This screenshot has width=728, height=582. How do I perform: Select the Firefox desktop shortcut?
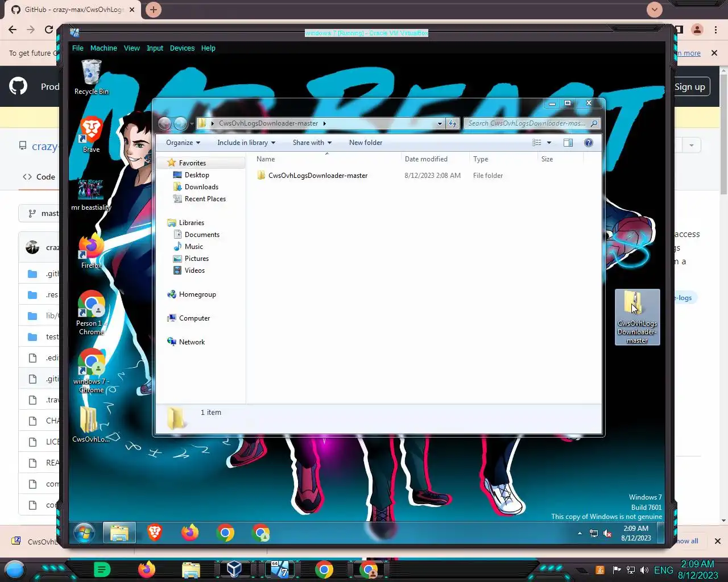pyautogui.click(x=91, y=251)
